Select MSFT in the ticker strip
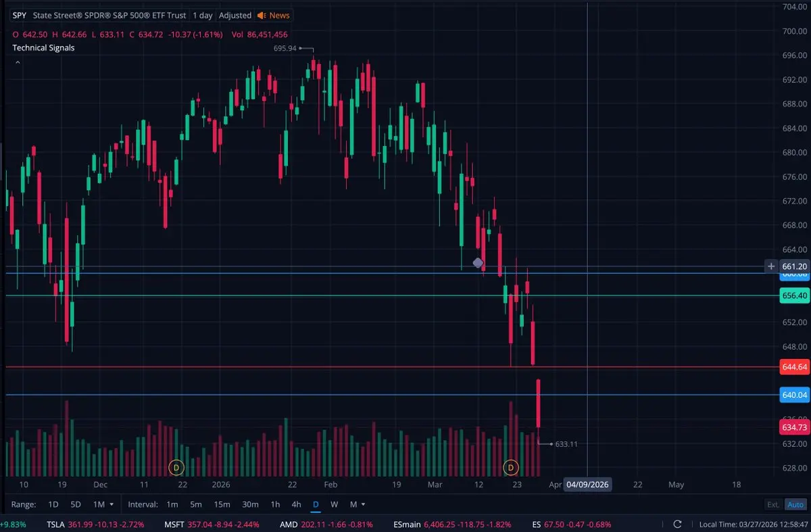The width and height of the screenshot is (811, 532). (212, 524)
